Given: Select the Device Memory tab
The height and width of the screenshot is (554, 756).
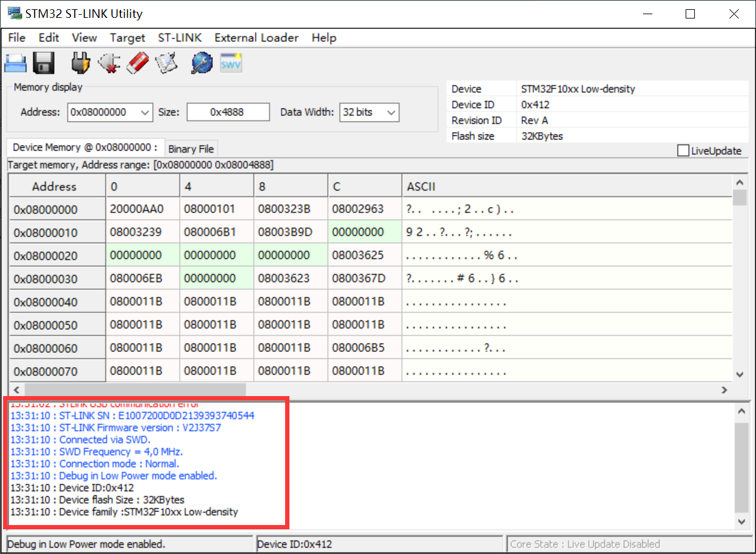Looking at the screenshot, I should click(85, 147).
